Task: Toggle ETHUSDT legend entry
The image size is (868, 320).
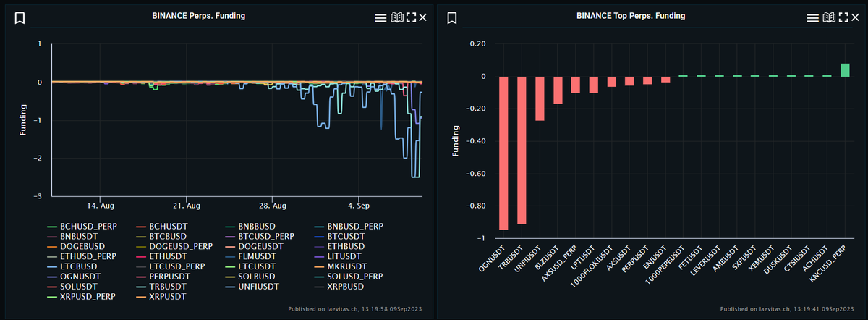Action: (x=162, y=256)
